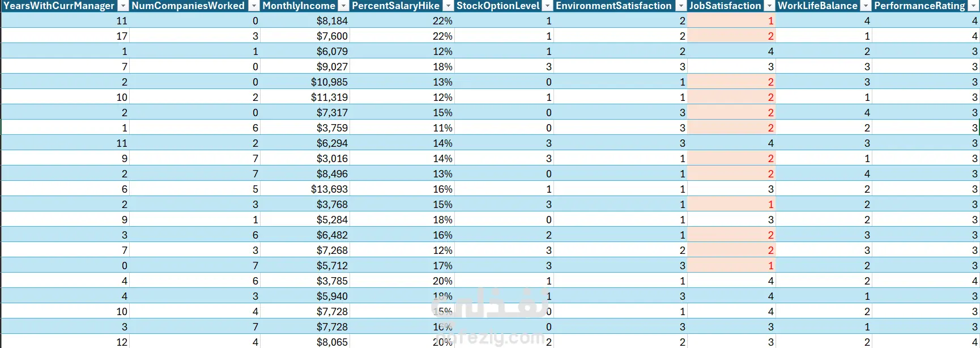Expand the EnvironmentSatisfaction filter arrow

click(681, 6)
